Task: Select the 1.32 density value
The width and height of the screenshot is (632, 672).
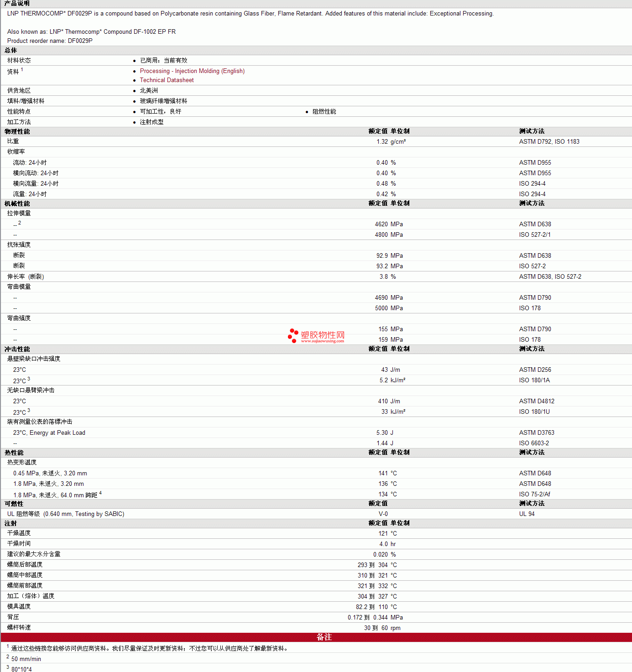Action: (382, 142)
